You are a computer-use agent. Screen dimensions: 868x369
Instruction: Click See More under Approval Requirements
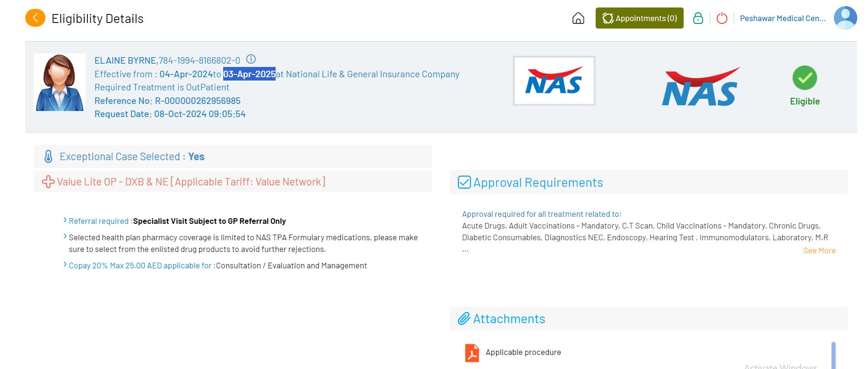coord(819,251)
